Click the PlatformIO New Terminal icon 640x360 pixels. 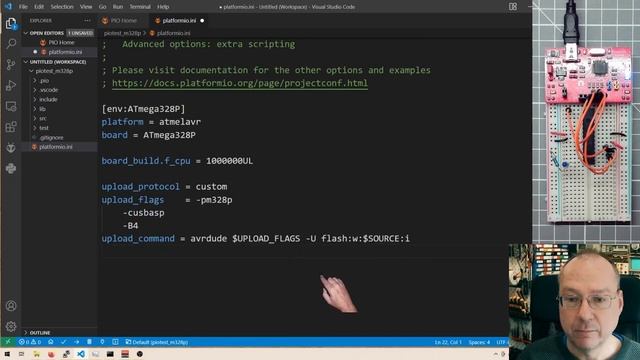click(x=115, y=342)
